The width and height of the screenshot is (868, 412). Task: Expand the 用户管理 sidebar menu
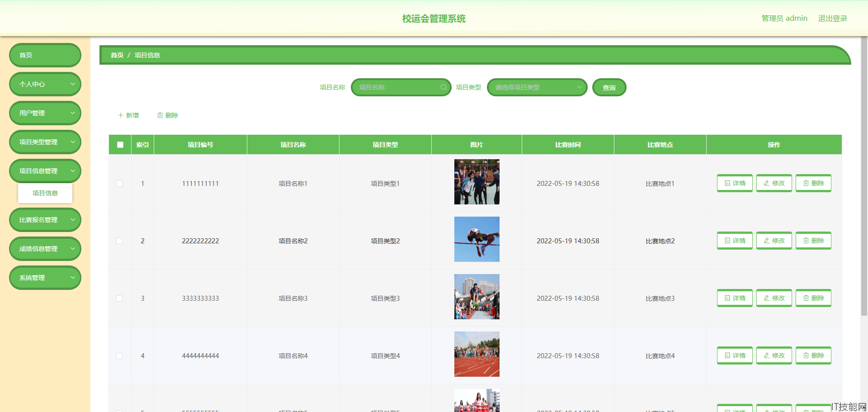(45, 113)
